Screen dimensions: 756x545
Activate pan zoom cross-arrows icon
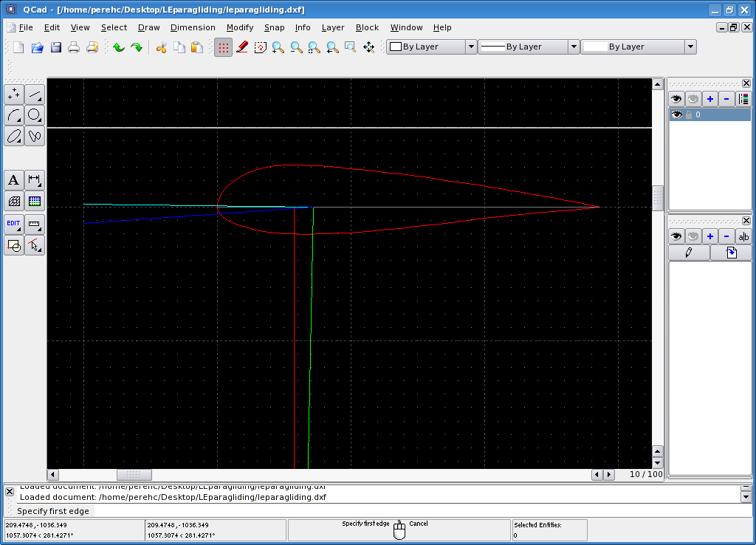click(x=369, y=47)
